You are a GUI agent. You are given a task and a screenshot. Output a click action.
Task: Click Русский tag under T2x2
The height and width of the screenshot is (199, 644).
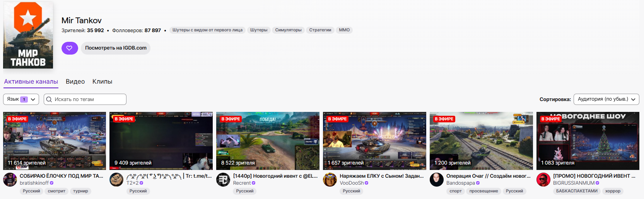[x=138, y=191]
